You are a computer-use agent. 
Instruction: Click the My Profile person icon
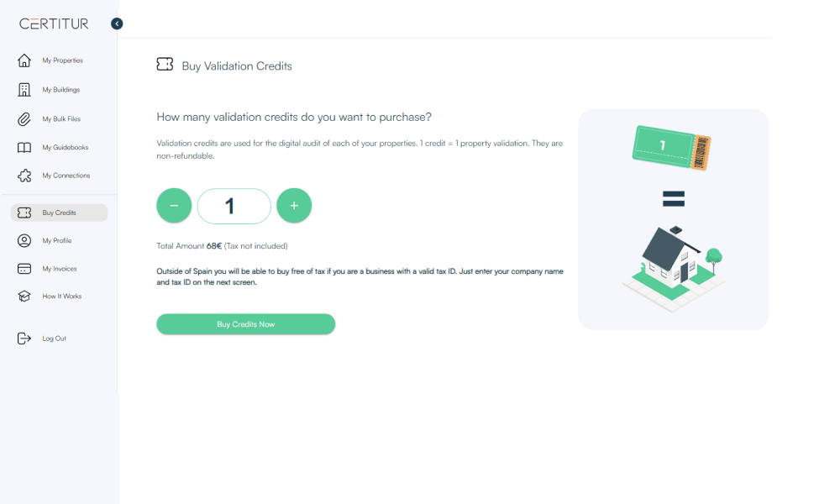tap(24, 241)
